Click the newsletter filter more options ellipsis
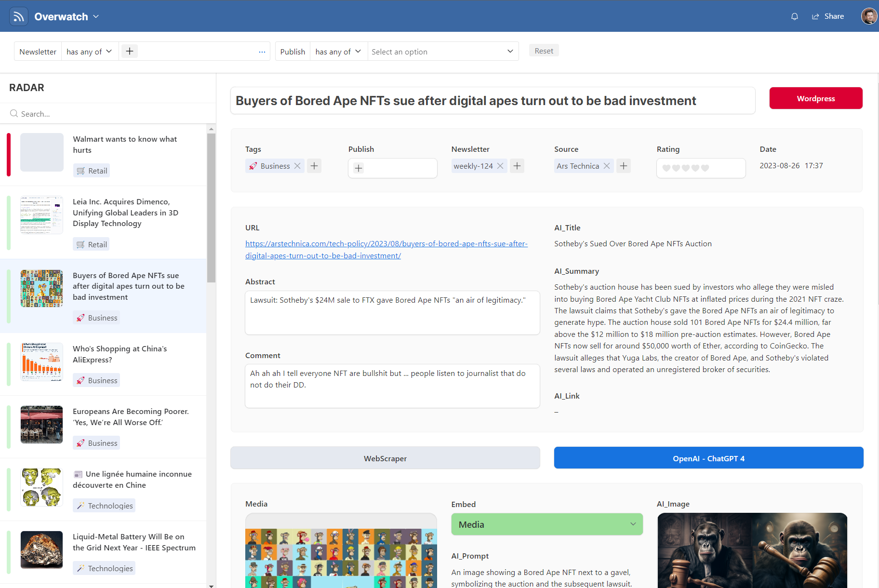879x588 pixels. 262,52
